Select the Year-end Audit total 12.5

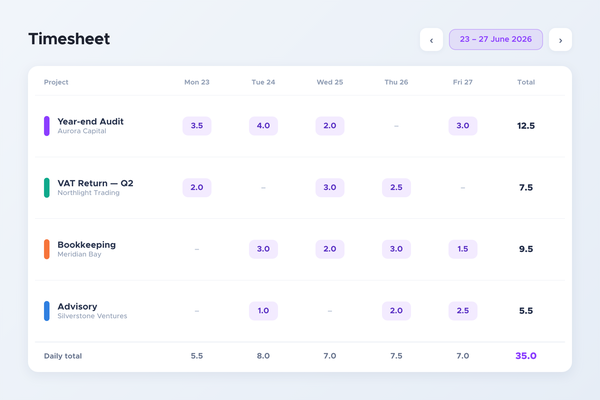pyautogui.click(x=526, y=126)
